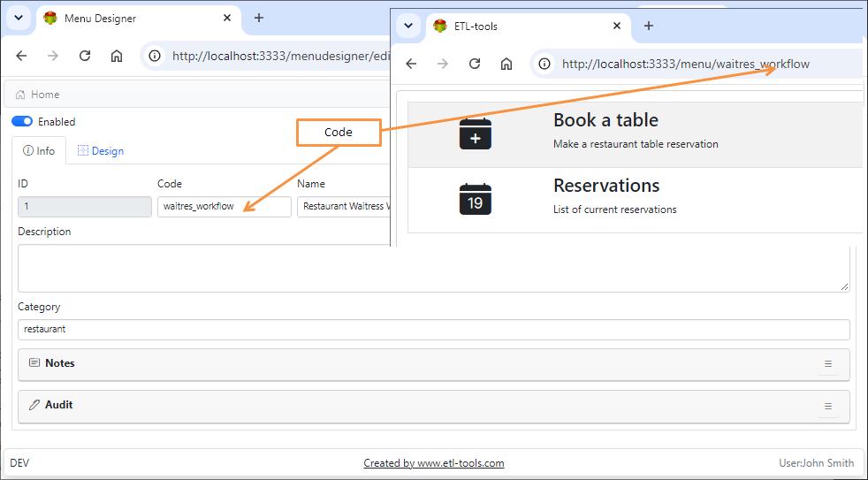
Task: Open the Reservations menu item
Action: coord(636,200)
